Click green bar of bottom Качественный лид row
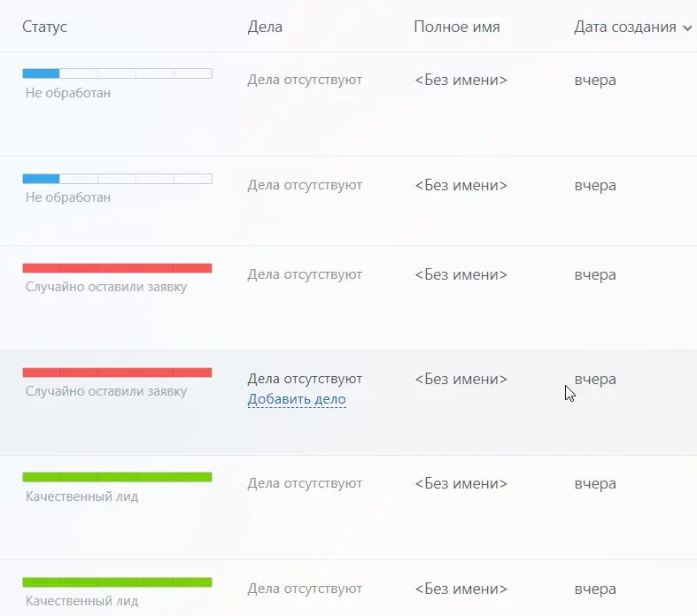This screenshot has width=697, height=616. click(118, 582)
